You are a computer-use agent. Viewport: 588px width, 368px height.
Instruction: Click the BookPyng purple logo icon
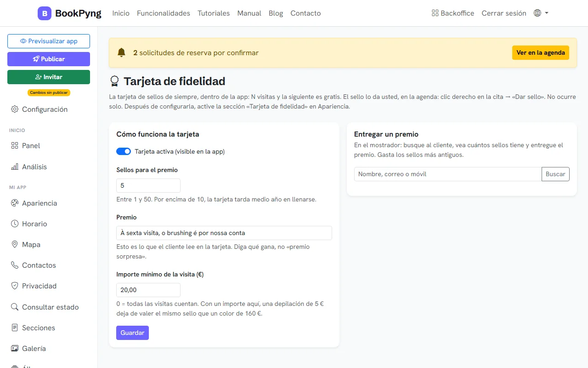click(45, 13)
